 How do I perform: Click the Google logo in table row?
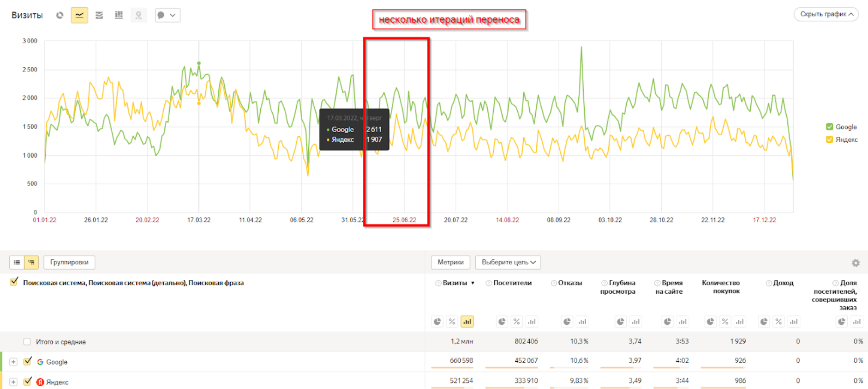click(x=40, y=362)
